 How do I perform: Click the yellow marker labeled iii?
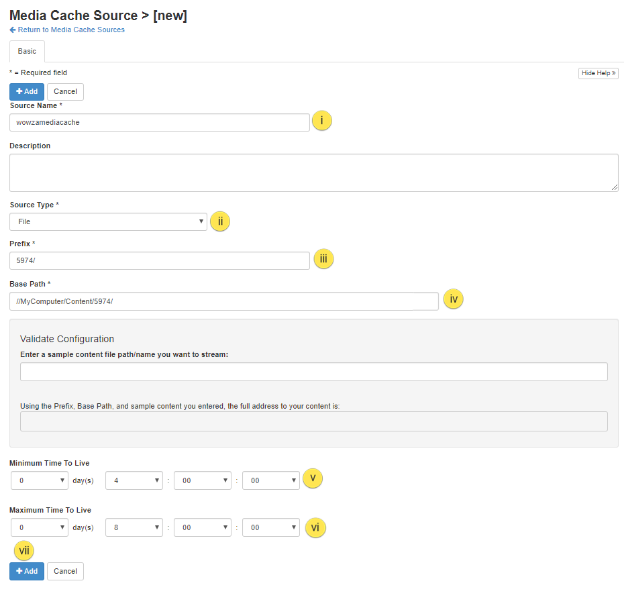point(323,259)
